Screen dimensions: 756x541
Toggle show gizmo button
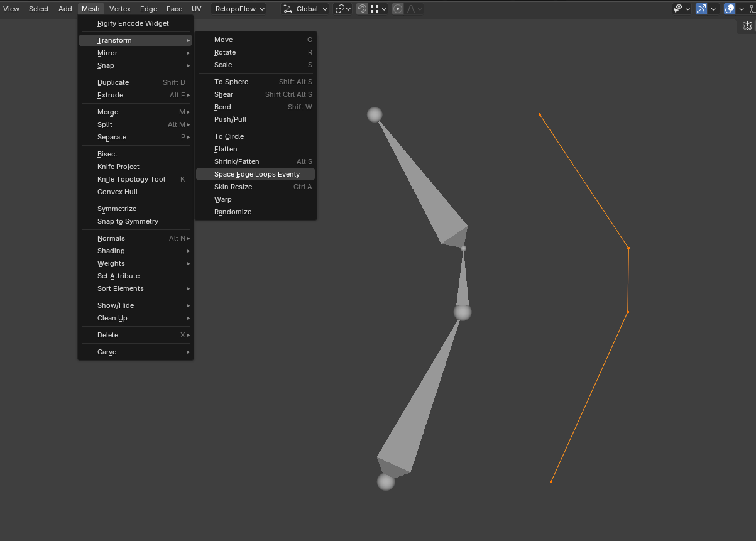(x=701, y=9)
